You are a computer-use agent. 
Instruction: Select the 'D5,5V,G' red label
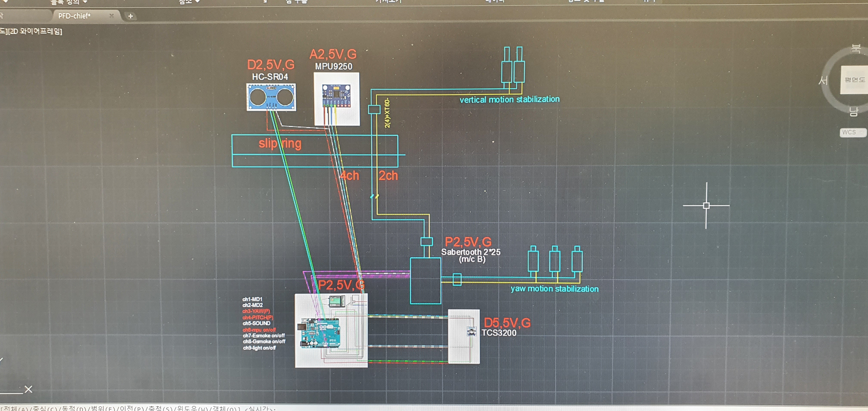[x=507, y=323]
